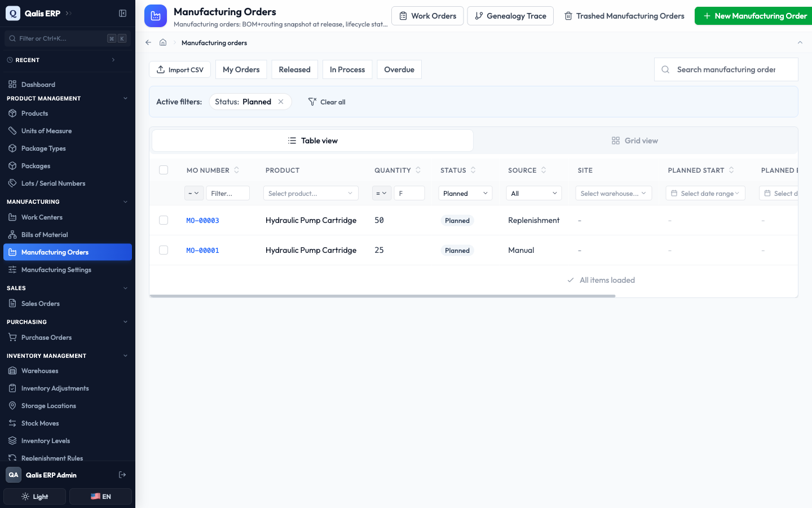Switch to Grid view tab
This screenshot has height=508, width=812.
635,141
